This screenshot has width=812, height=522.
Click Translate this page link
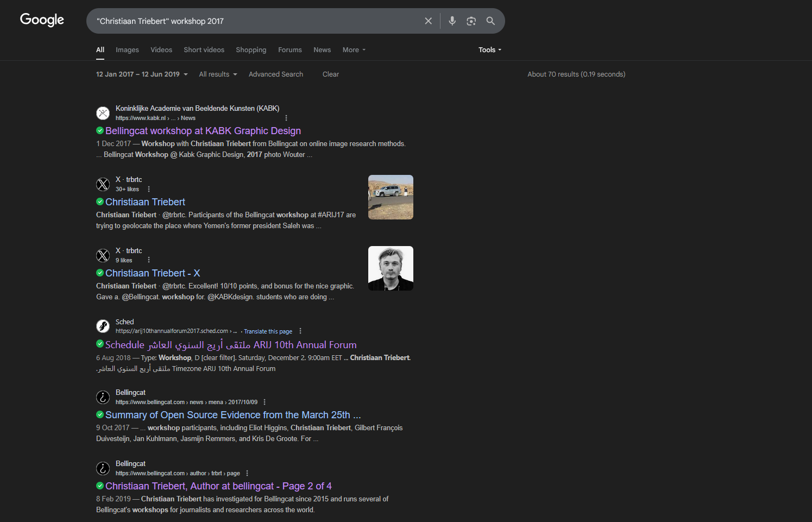tap(268, 331)
